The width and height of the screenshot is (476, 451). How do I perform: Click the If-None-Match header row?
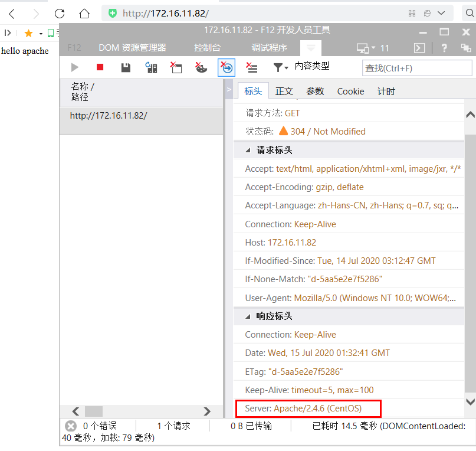click(349, 279)
